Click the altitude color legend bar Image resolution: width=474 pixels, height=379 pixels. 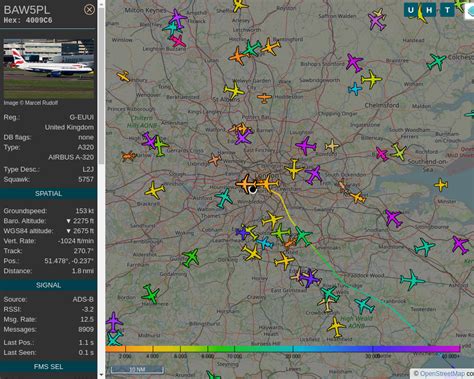(283, 349)
